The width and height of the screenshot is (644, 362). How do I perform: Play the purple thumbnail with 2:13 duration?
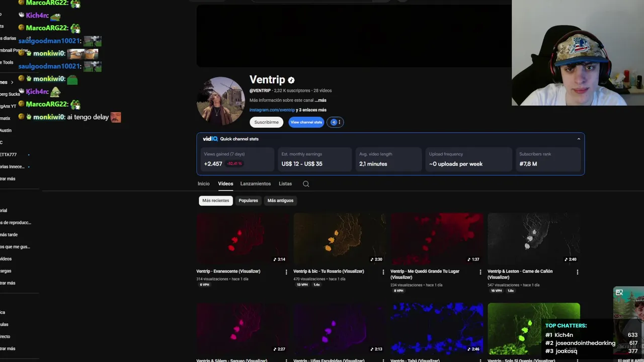pyautogui.click(x=340, y=329)
